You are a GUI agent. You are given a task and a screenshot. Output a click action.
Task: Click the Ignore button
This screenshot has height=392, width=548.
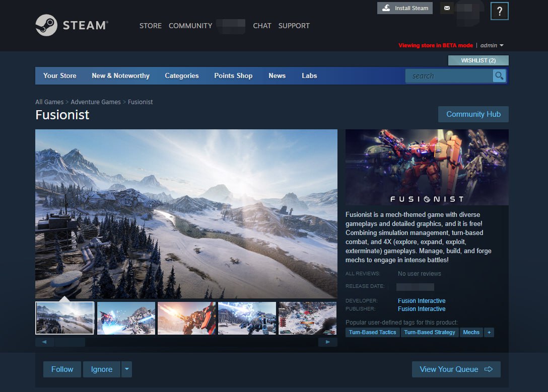(102, 369)
